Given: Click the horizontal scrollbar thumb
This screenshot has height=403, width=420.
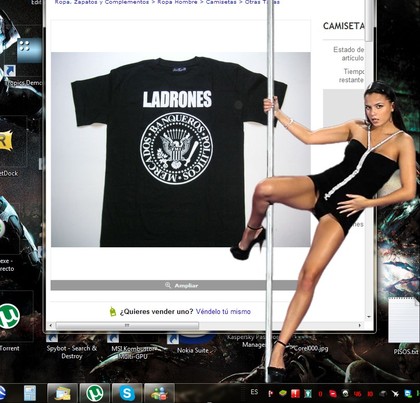Looking at the screenshot, I should [127, 325].
